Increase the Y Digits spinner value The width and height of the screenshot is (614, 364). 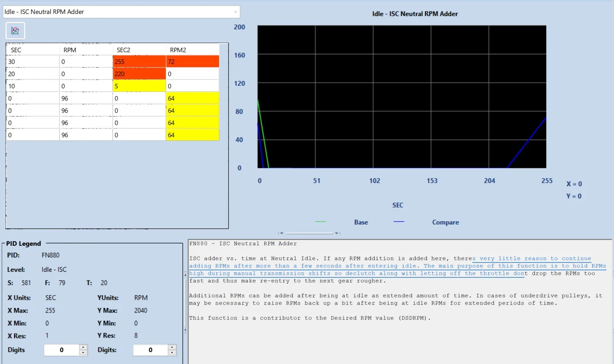(x=172, y=347)
